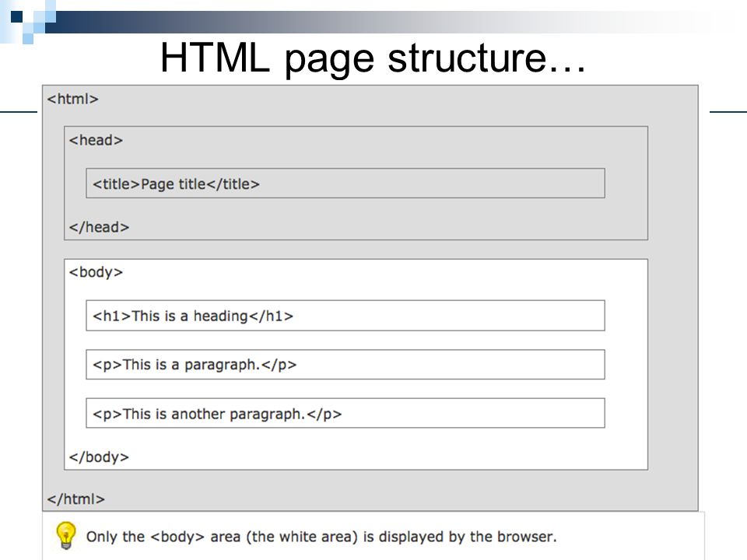The width and height of the screenshot is (747, 560).
Task: Click the Page title box
Action: point(345,184)
